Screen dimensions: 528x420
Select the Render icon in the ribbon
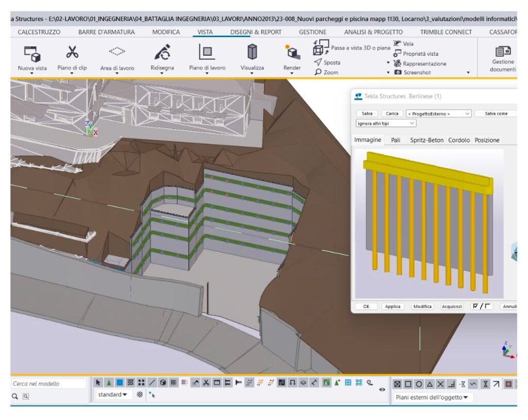[292, 53]
